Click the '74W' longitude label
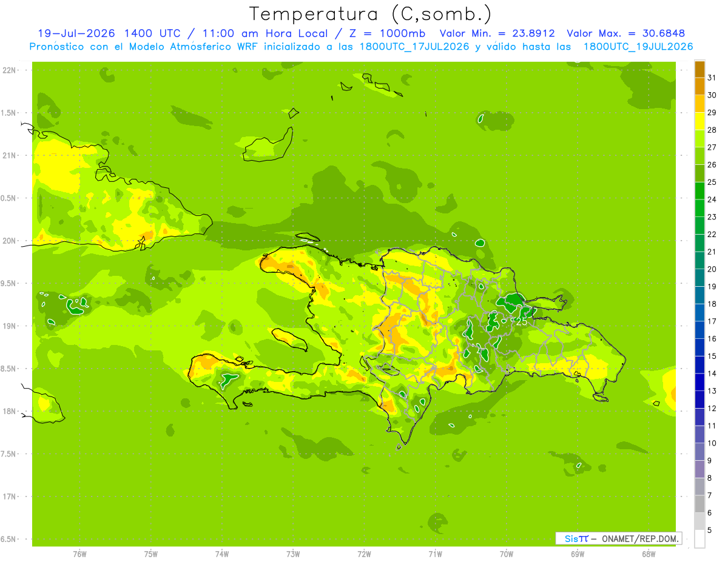This screenshot has height=562, width=728. (x=222, y=554)
